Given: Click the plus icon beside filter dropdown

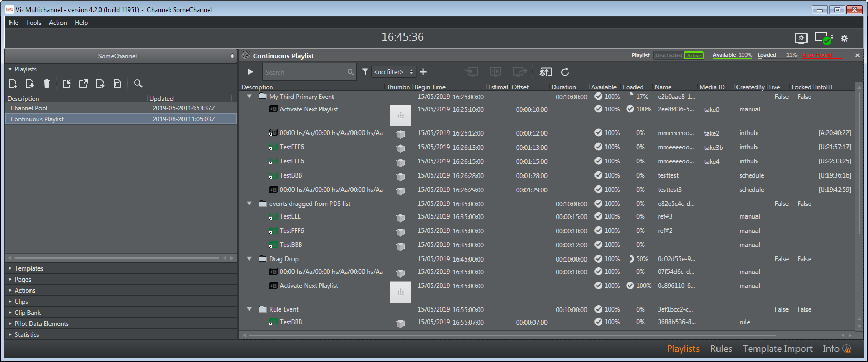Looking at the screenshot, I should coord(423,72).
